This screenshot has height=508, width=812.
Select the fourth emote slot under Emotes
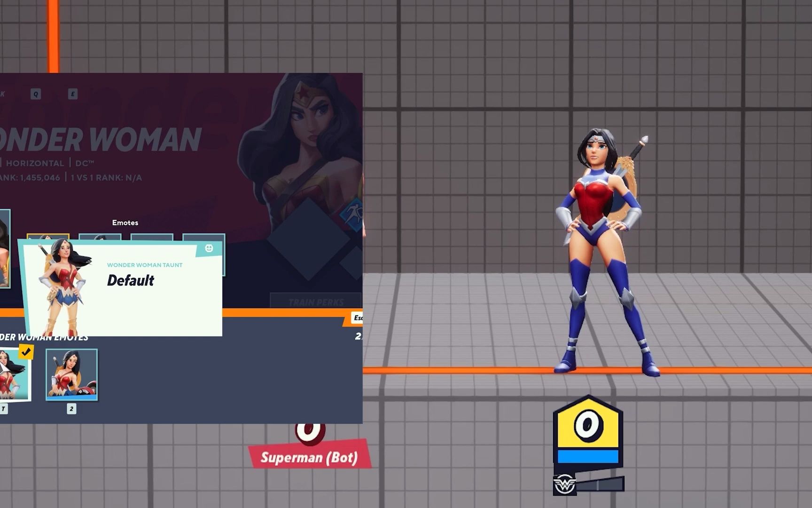click(x=203, y=254)
